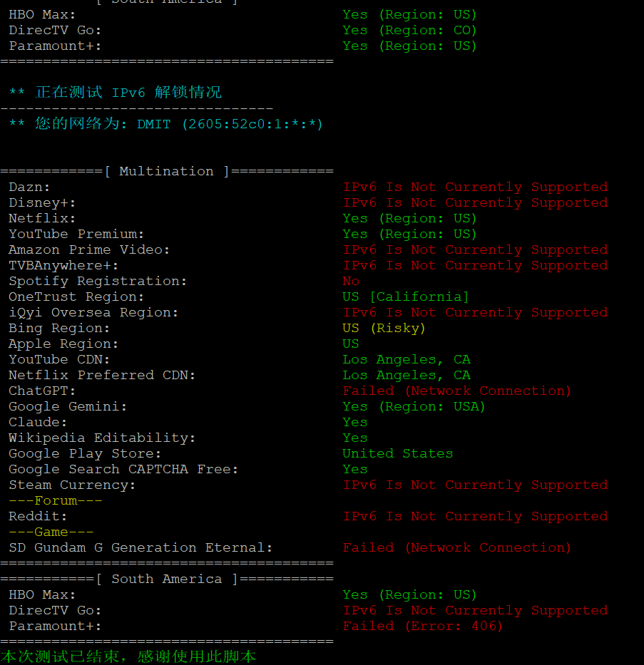Click the SD Gundam G Generation Eternal label
Image resolution: width=644 pixels, height=665 pixels.
pyautogui.click(x=140, y=547)
